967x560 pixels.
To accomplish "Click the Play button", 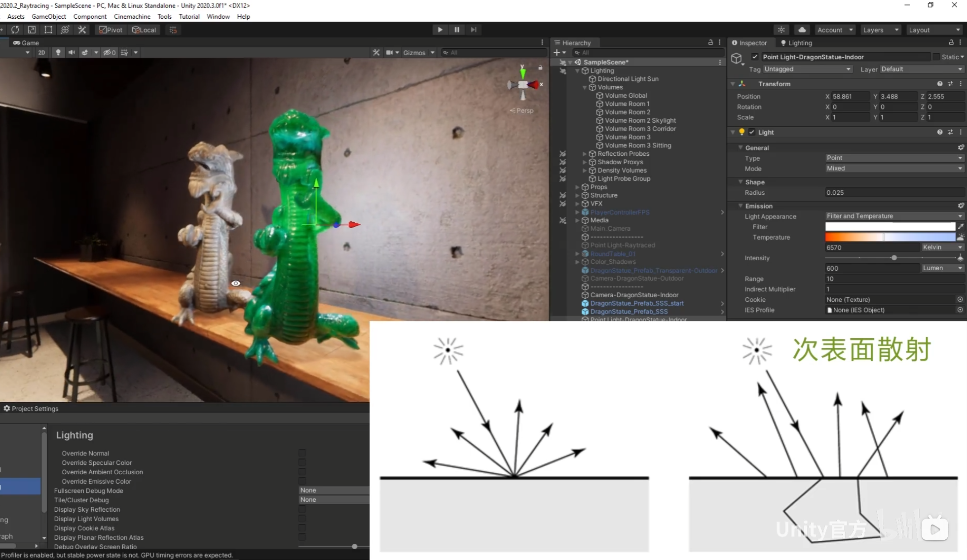I will 440,30.
